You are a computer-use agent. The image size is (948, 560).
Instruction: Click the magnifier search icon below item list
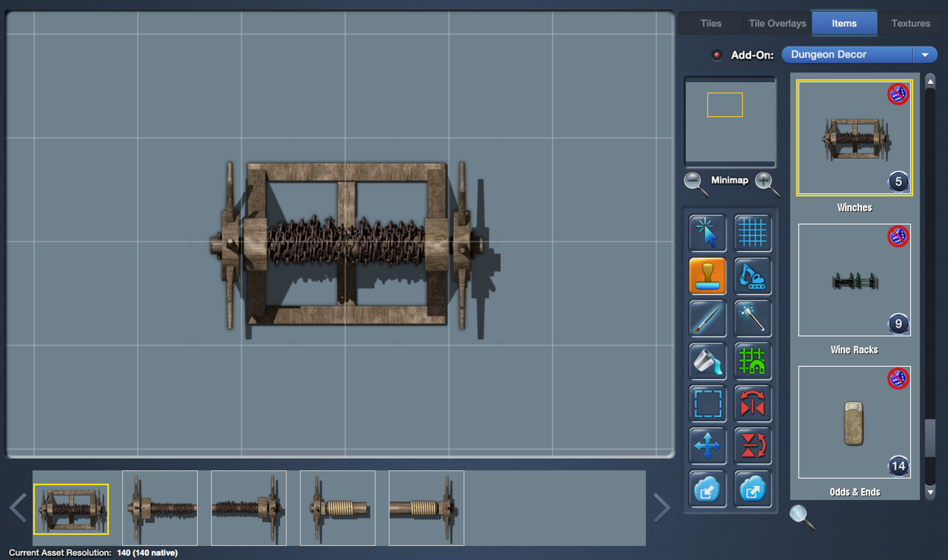point(802,516)
